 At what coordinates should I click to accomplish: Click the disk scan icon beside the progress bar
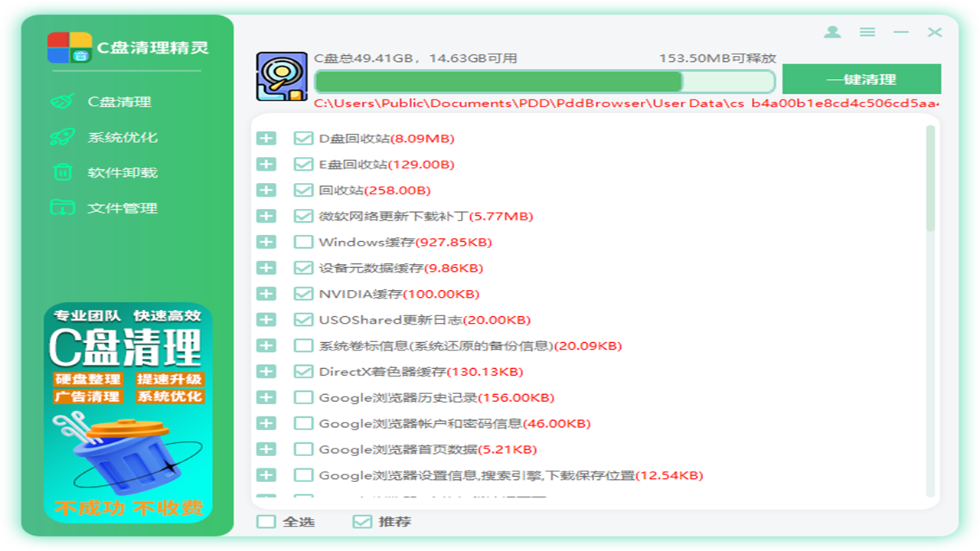click(x=282, y=75)
